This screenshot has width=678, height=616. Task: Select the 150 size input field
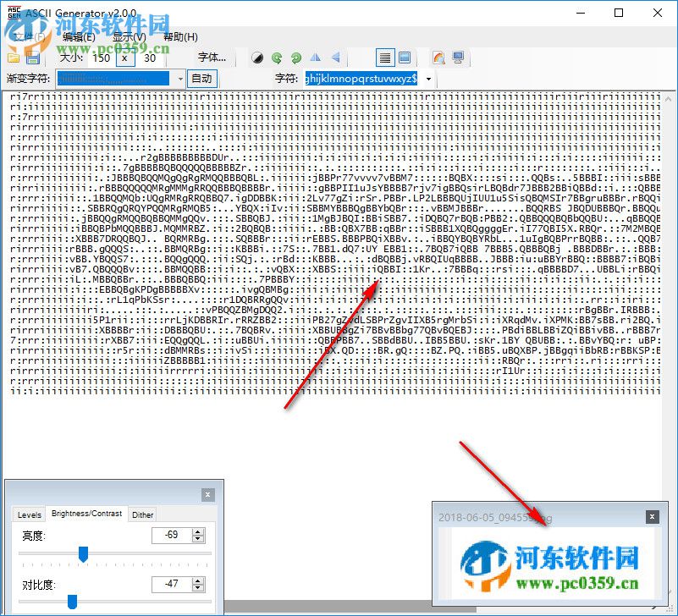pos(101,58)
